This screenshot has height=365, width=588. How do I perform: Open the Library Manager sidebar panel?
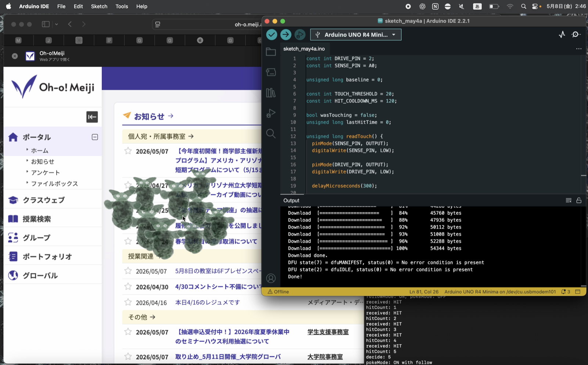pos(271,92)
